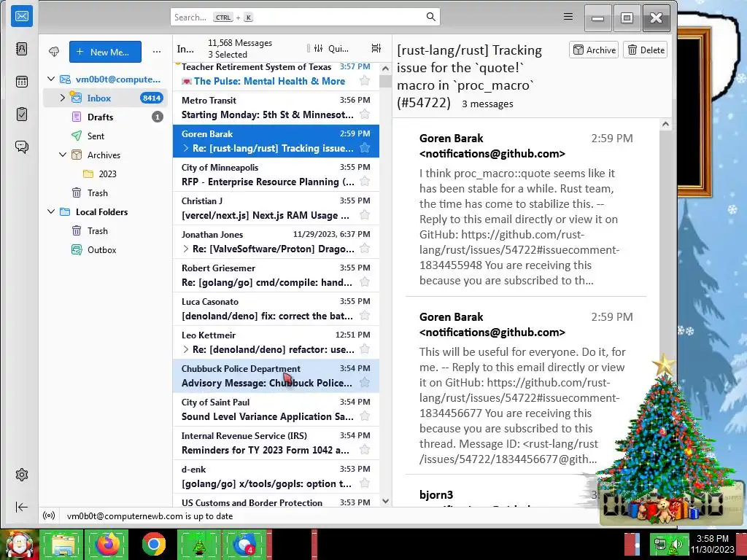Star the Robert Griesemer message
Viewport: 747px width, 560px height.
click(365, 282)
